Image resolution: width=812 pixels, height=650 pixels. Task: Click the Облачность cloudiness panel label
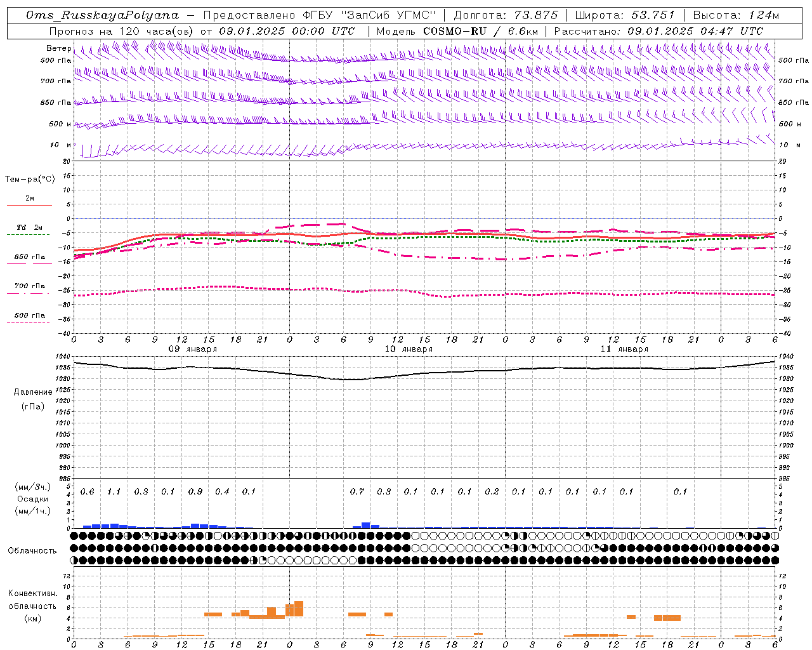click(32, 550)
